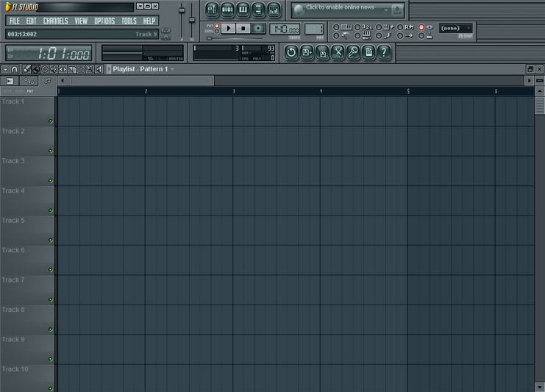Open the Mixer window from the toolbar
Image resolution: width=545 pixels, height=392 pixels.
274,10
